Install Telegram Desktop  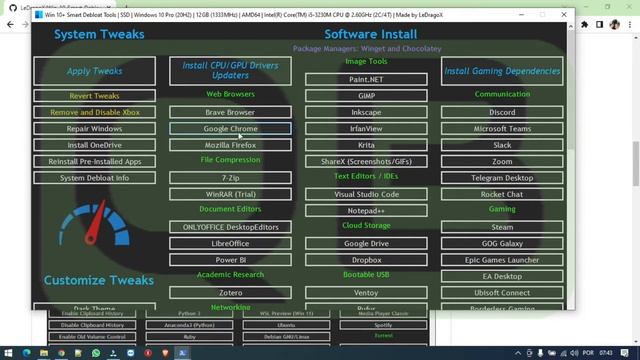pos(502,178)
